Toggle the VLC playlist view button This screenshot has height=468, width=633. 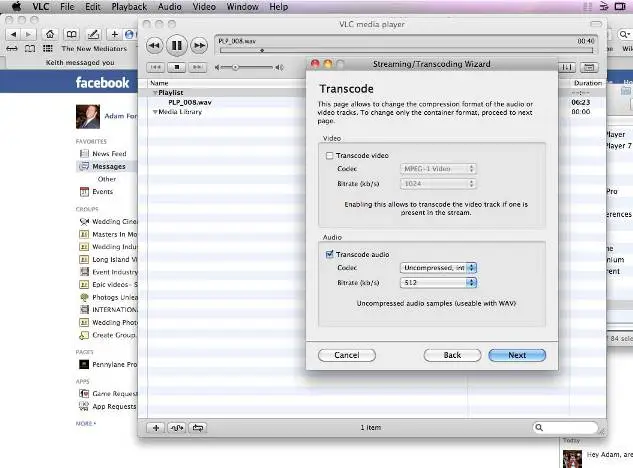[x=589, y=67]
